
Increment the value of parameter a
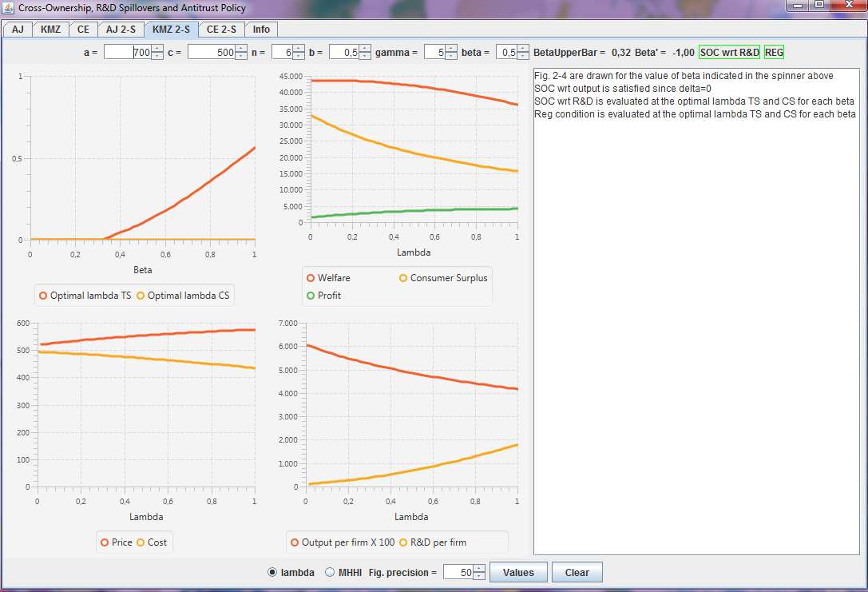(x=157, y=48)
